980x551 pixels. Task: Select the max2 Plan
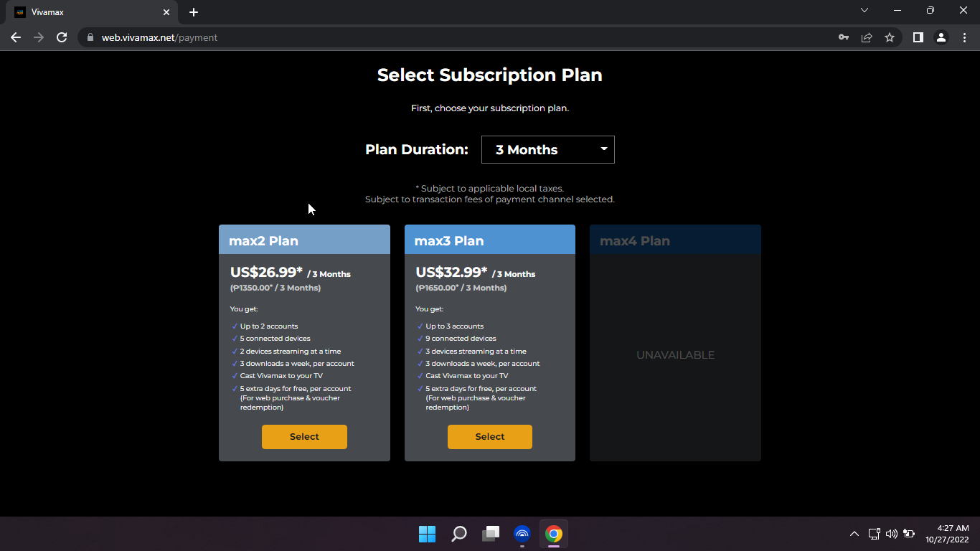tap(304, 436)
